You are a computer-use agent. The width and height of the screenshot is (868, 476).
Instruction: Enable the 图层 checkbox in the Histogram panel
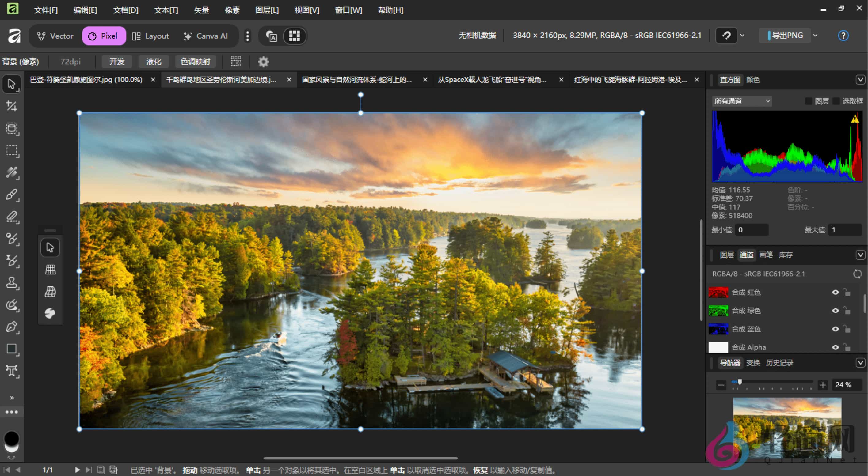(809, 101)
